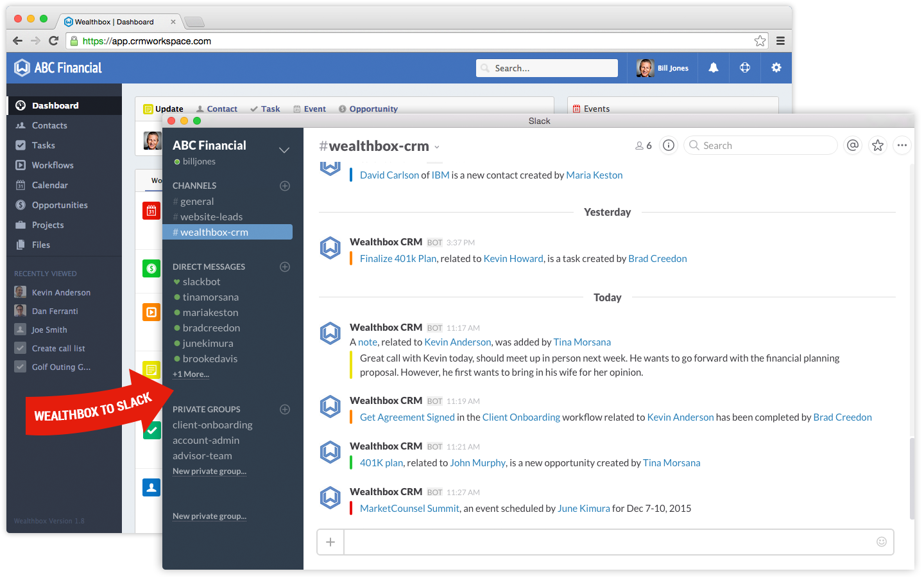Click blue contact icon in Wealthbox feed
924x578 pixels.
[151, 487]
